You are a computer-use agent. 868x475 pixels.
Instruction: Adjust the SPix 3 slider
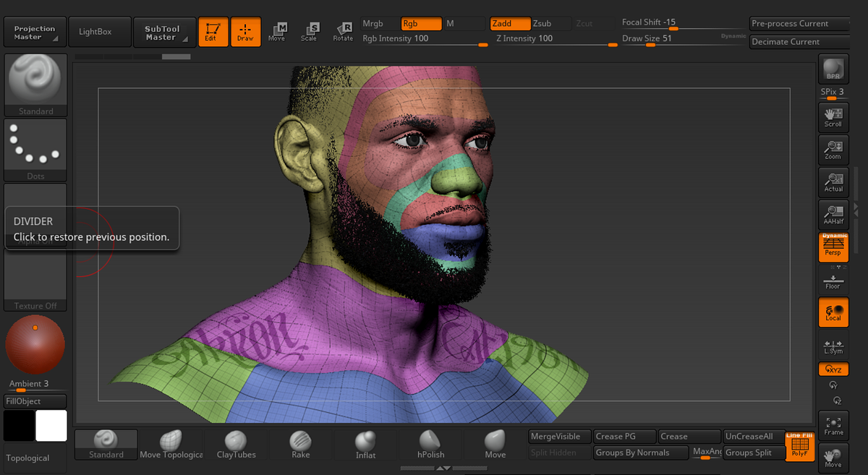(833, 94)
